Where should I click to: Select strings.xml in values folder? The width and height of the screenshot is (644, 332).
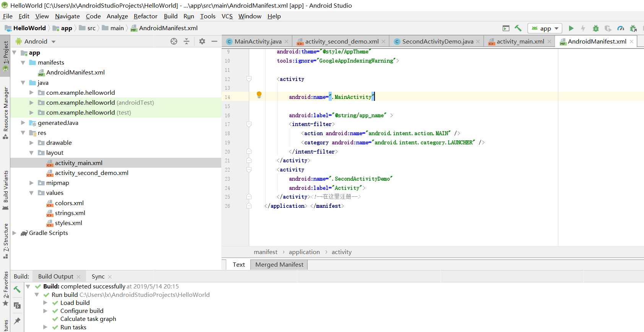tap(70, 213)
